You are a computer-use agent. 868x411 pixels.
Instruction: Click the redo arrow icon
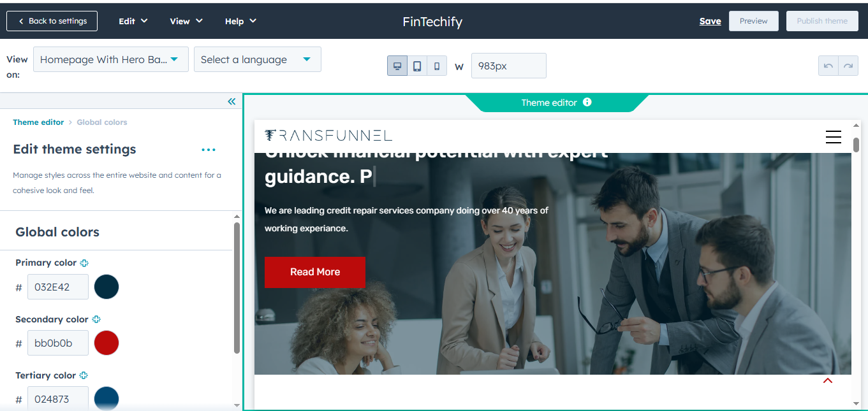pyautogui.click(x=848, y=66)
